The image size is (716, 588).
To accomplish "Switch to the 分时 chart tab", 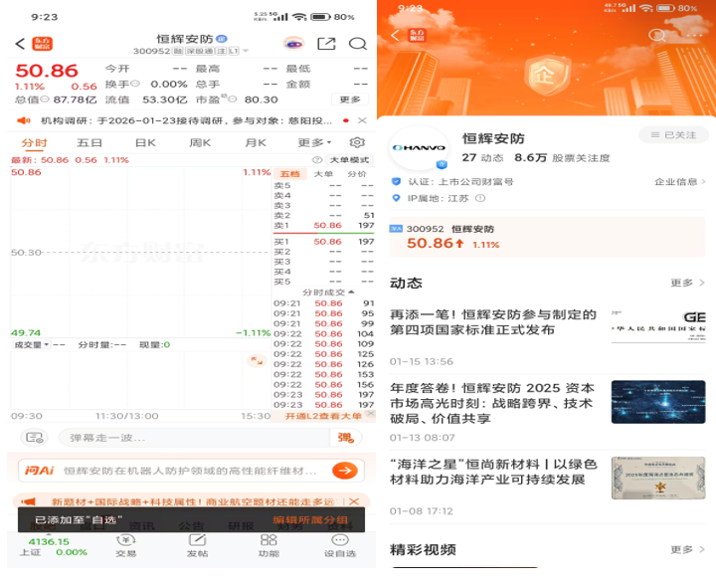I will (x=34, y=143).
